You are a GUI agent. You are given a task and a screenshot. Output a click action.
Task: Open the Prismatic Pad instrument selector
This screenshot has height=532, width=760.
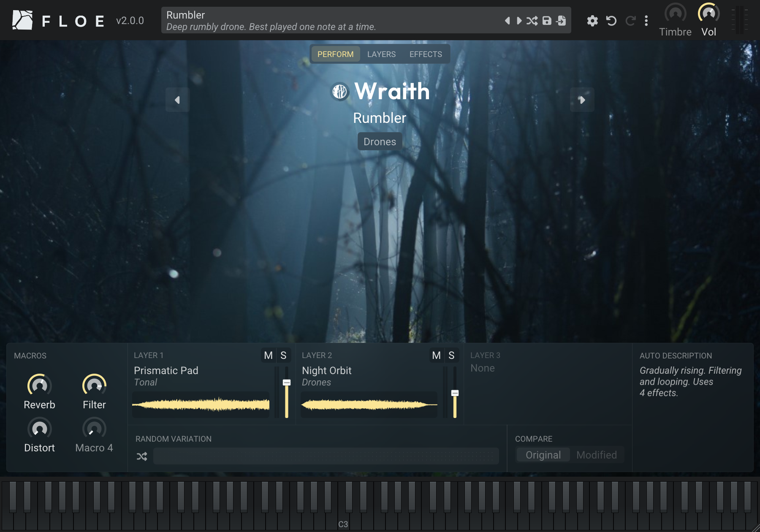coord(166,371)
